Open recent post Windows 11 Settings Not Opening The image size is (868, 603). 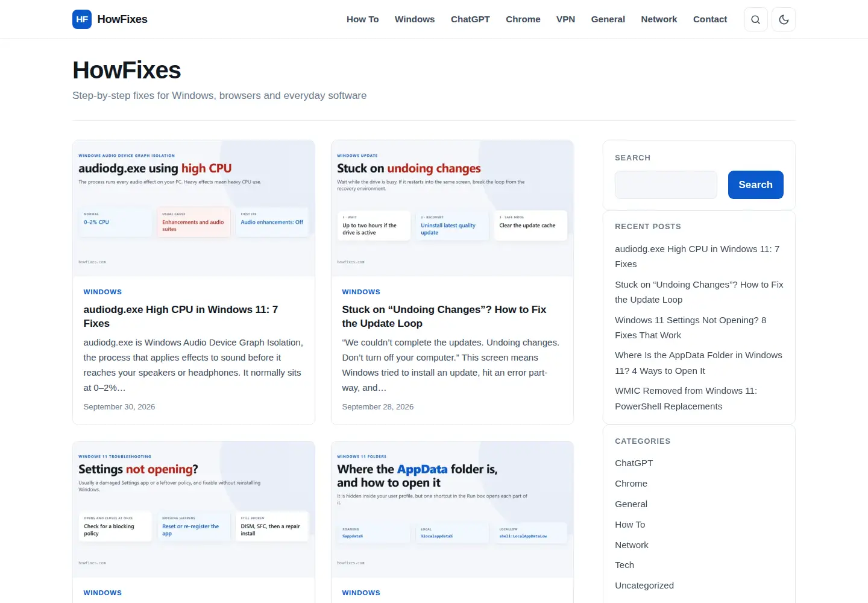691,327
